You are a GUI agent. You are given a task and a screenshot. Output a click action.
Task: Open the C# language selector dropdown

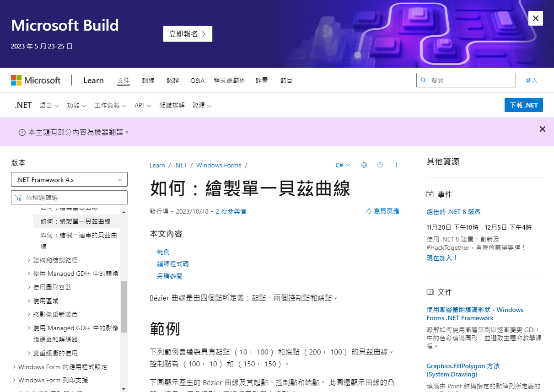[x=343, y=165]
